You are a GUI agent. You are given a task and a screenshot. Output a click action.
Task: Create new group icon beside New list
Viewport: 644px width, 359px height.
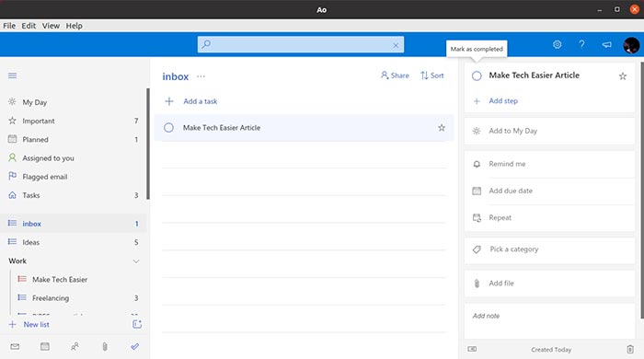[x=137, y=325]
